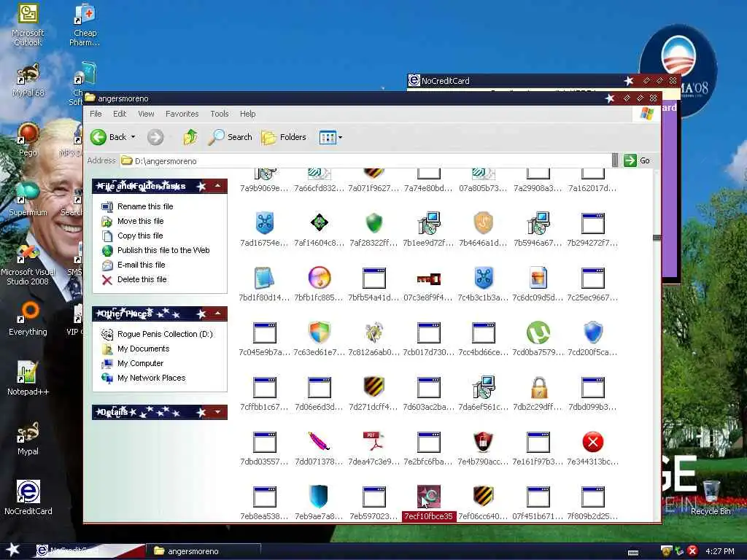747x560 pixels.
Task: Select file 7bfb1fc885 with purple orb icon
Action: pos(320,284)
